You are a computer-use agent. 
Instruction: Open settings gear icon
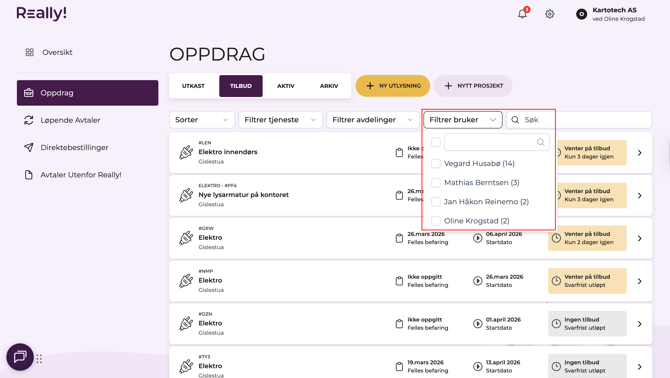coord(550,14)
